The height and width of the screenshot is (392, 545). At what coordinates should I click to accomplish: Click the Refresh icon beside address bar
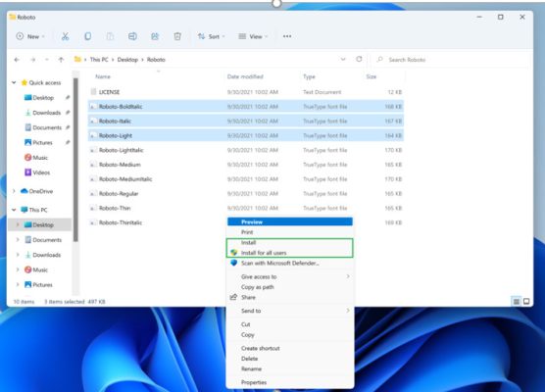pyautogui.click(x=359, y=60)
